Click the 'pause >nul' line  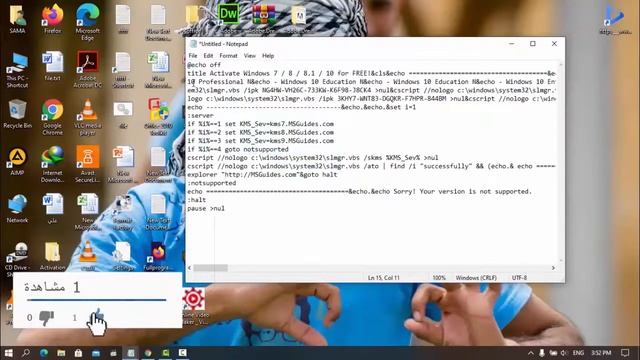tap(206, 208)
